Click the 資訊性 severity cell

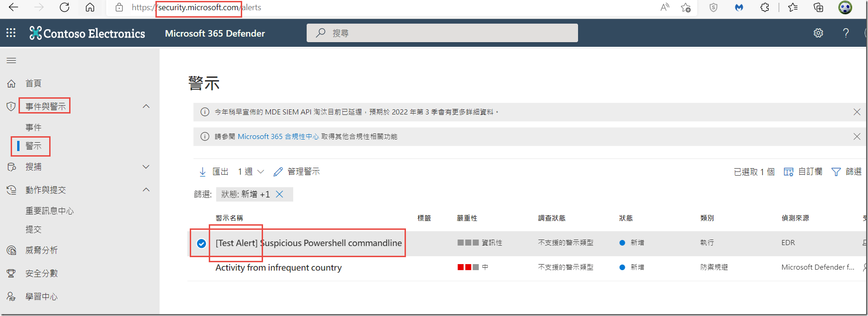pyautogui.click(x=480, y=243)
